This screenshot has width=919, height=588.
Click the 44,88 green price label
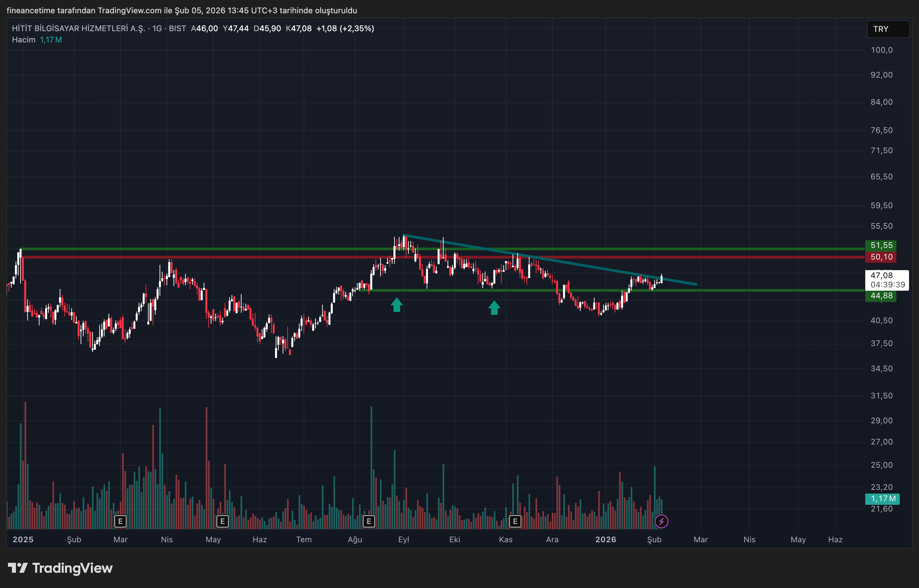(881, 296)
